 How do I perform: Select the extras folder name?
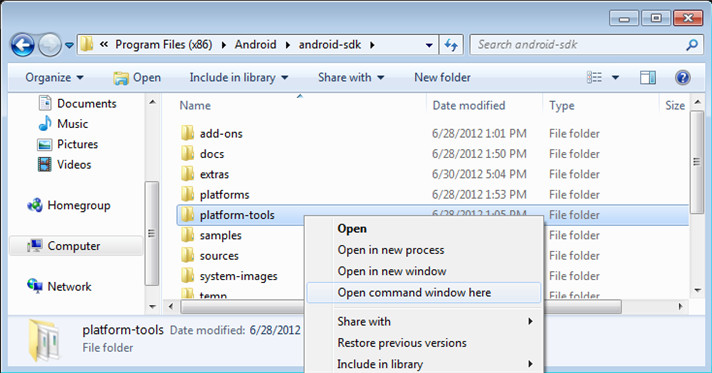click(214, 174)
